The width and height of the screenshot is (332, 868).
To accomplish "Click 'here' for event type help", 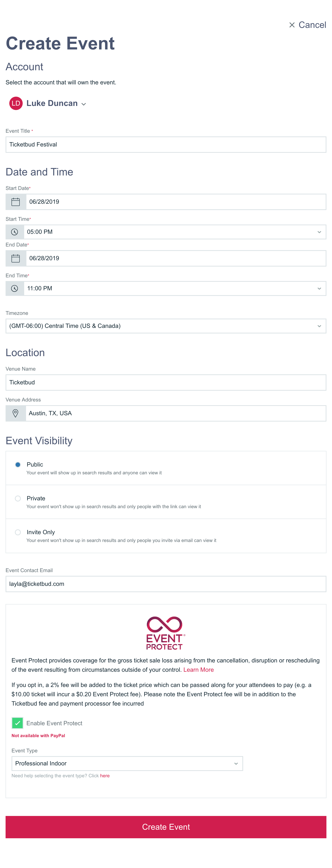I will [105, 776].
